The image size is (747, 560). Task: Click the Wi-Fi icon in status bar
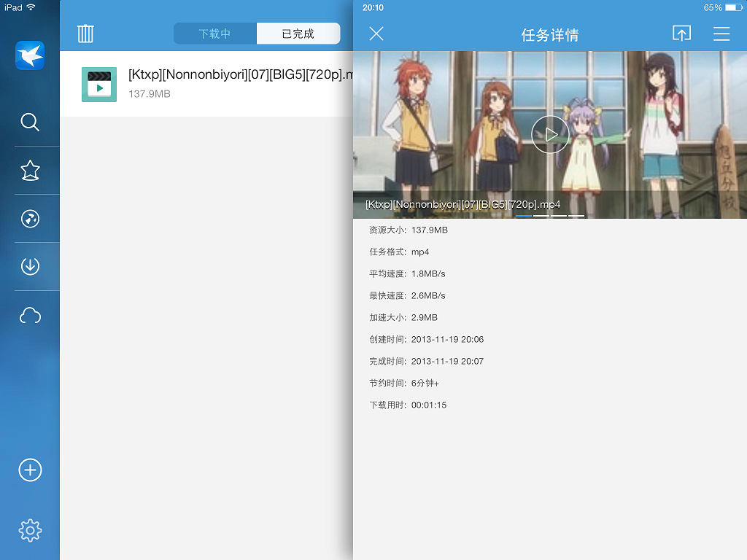pyautogui.click(x=31, y=7)
